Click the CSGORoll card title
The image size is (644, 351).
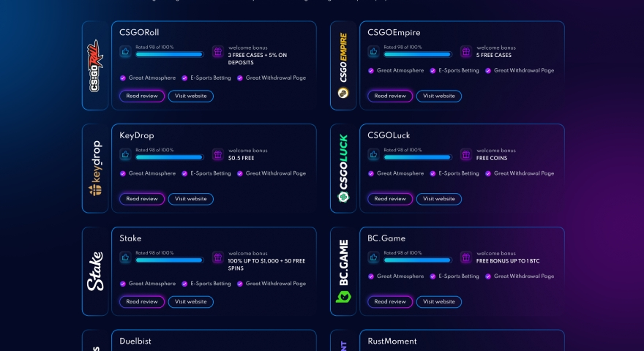coord(139,32)
